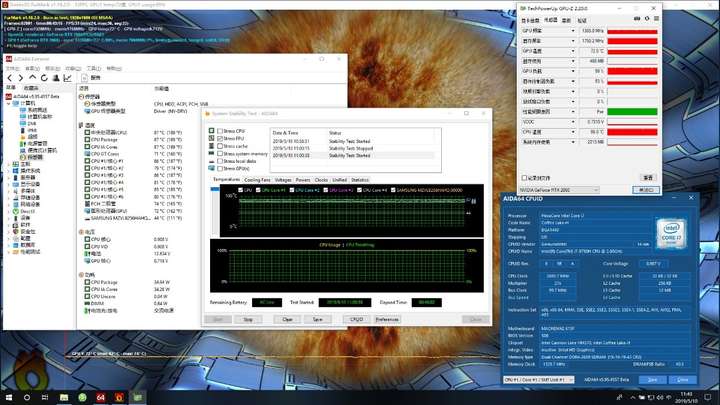Click the volume icon in system tray

(x=660, y=398)
